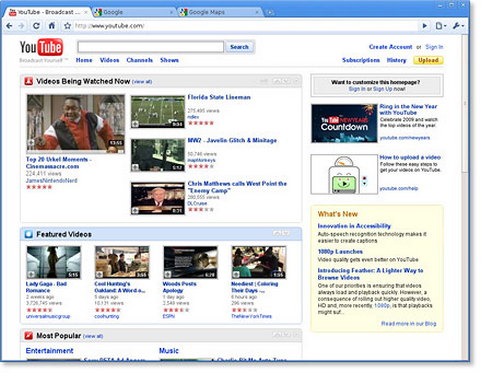Open History link

click(x=396, y=60)
